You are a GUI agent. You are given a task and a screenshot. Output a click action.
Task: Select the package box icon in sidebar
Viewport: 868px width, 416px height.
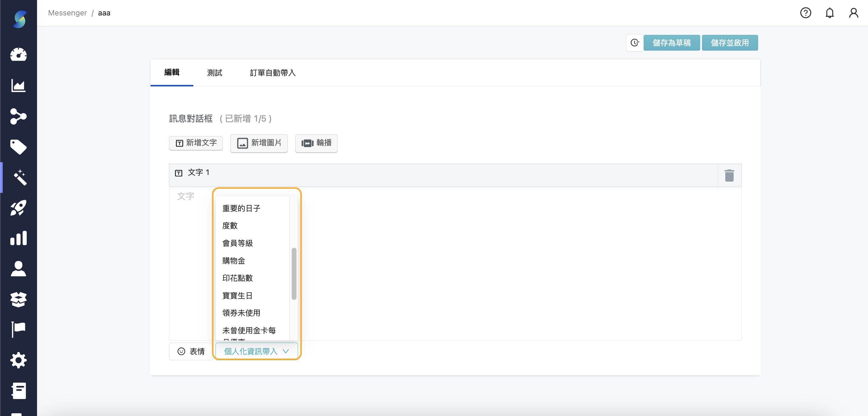click(x=19, y=300)
